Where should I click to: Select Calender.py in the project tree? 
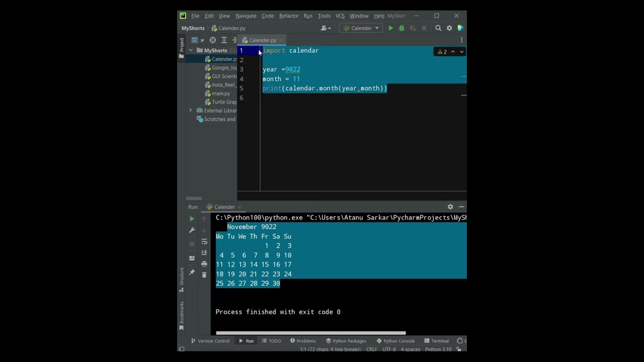tap(220, 59)
